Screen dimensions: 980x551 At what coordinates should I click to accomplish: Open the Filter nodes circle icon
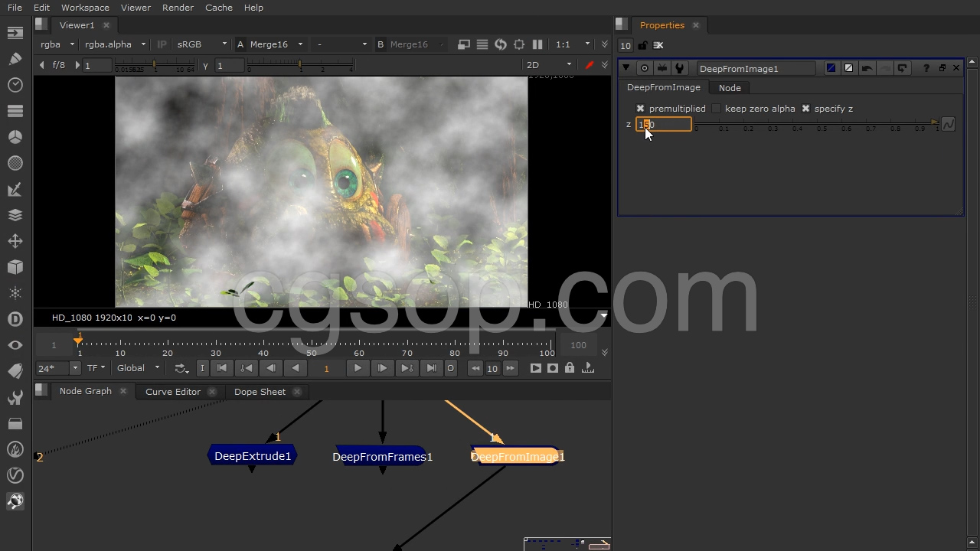(15, 163)
